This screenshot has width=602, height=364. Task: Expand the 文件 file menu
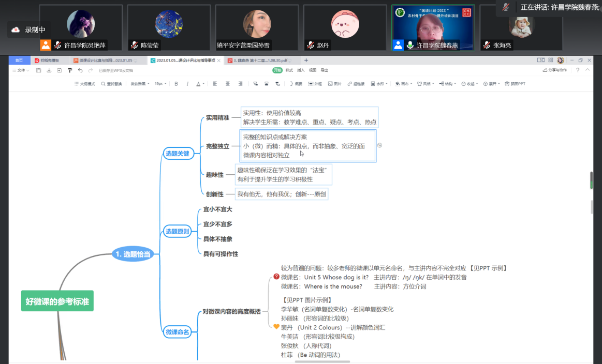pyautogui.click(x=21, y=70)
